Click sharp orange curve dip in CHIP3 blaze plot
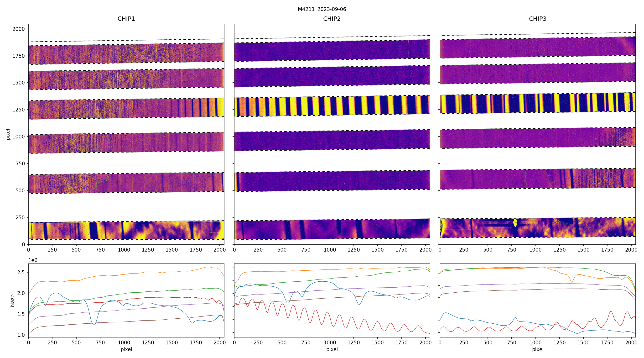 tap(571, 282)
